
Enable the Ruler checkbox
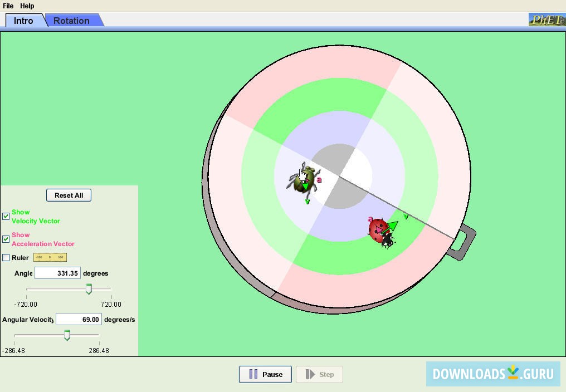(6, 257)
